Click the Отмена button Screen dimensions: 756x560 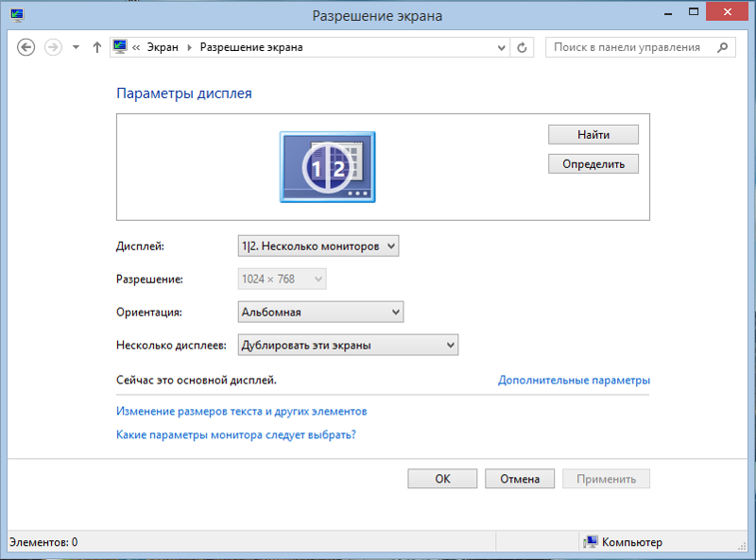[520, 479]
